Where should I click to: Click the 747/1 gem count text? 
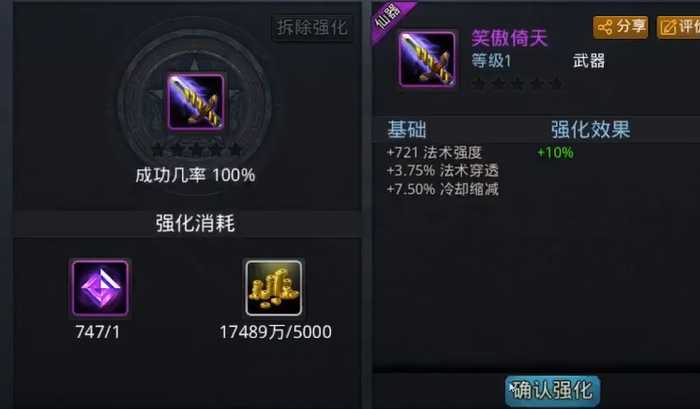[97, 332]
